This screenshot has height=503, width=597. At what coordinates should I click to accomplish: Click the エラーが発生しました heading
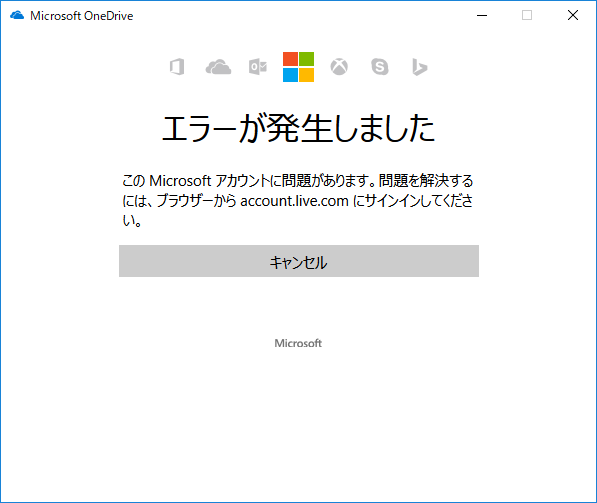click(298, 128)
